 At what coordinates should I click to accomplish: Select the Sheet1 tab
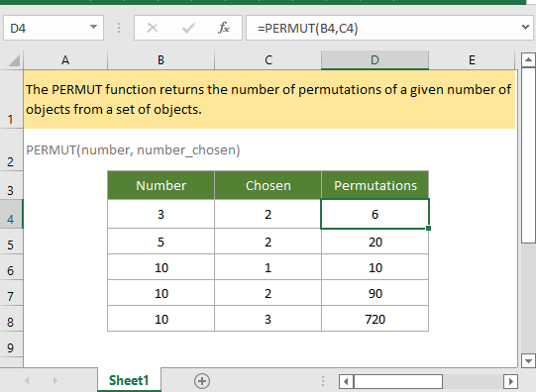tap(129, 380)
